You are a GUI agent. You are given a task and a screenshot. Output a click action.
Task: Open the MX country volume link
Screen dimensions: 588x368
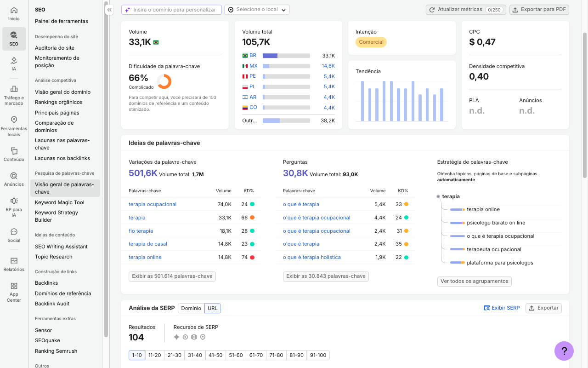[x=254, y=66]
